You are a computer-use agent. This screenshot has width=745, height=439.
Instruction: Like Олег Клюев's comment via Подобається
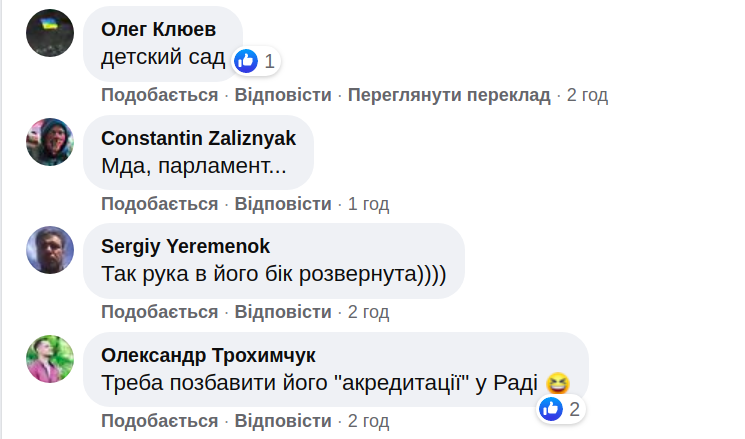159,95
